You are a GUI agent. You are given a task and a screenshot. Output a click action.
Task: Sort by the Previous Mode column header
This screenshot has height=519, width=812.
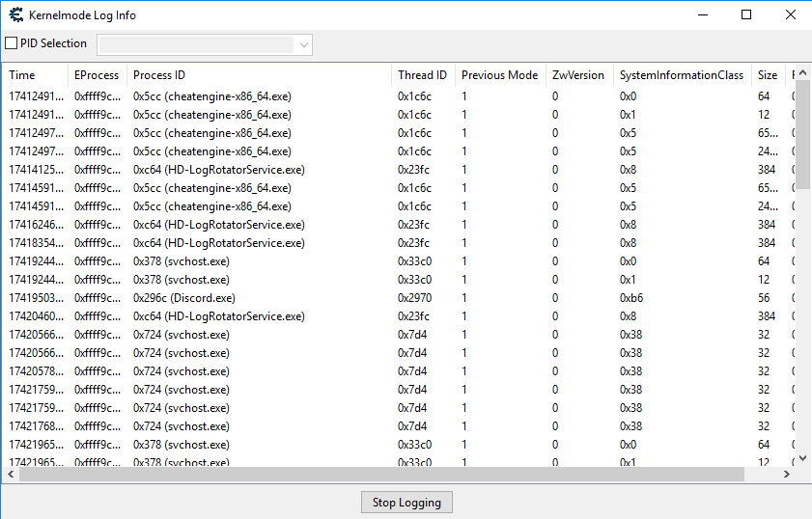tap(500, 75)
